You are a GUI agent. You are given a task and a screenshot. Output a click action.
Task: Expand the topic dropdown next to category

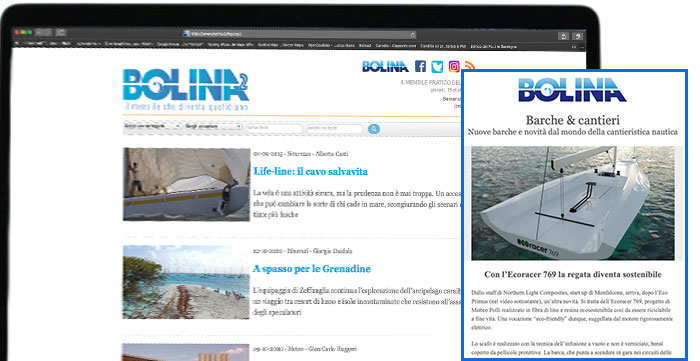tap(213, 127)
